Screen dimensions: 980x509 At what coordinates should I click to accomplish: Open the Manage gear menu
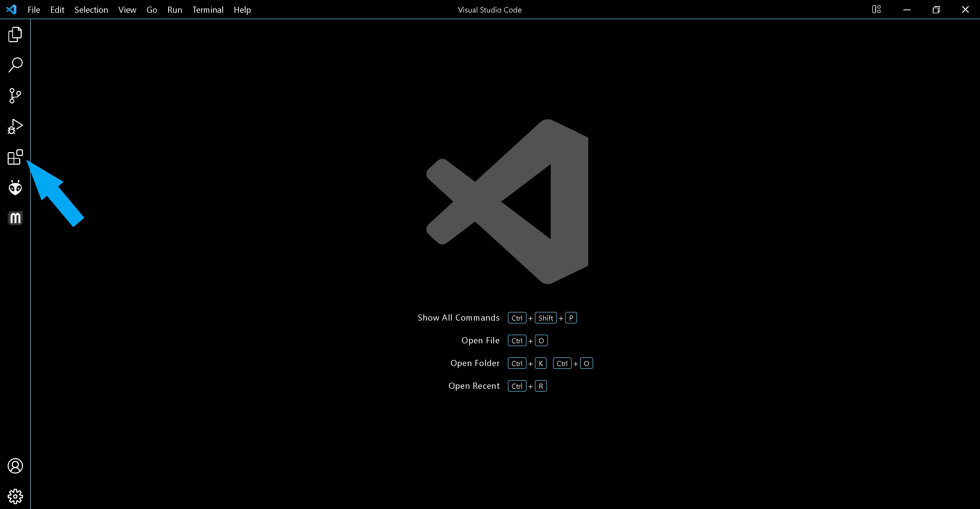click(15, 496)
